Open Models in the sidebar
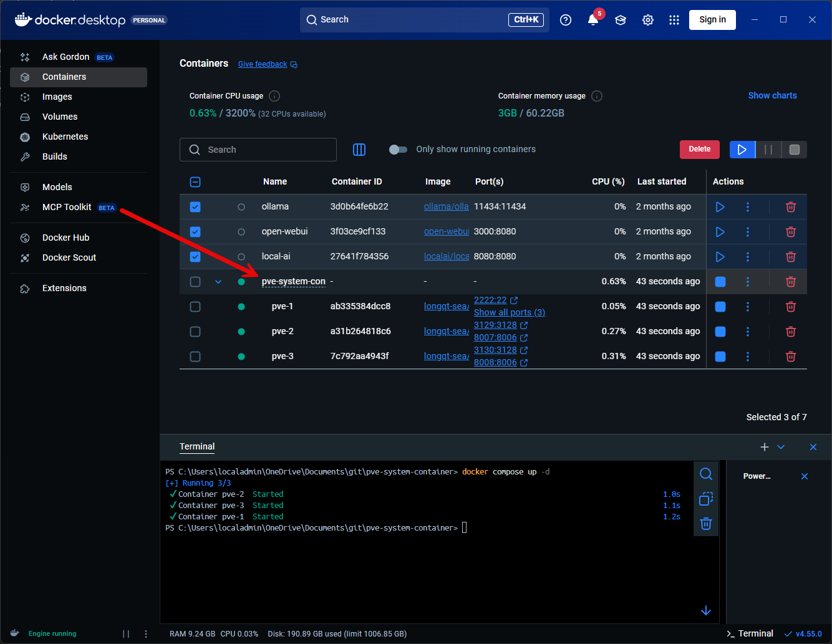The width and height of the screenshot is (832, 644). point(79,188)
